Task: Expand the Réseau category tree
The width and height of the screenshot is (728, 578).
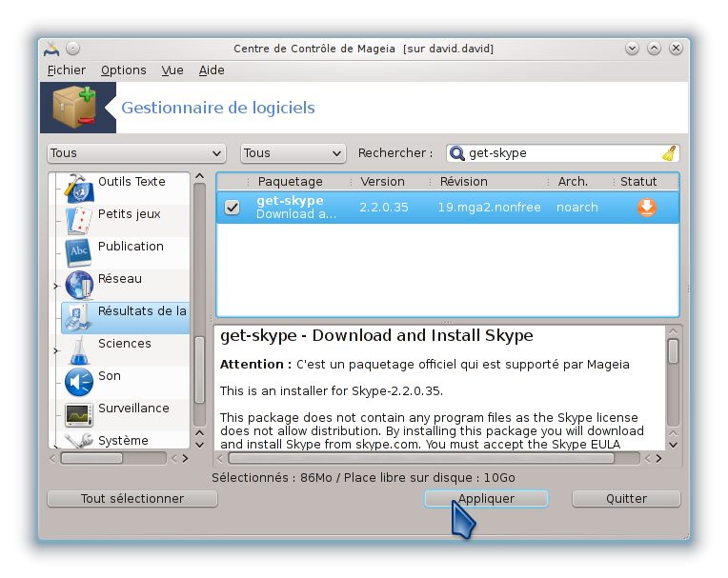Action: (x=56, y=286)
